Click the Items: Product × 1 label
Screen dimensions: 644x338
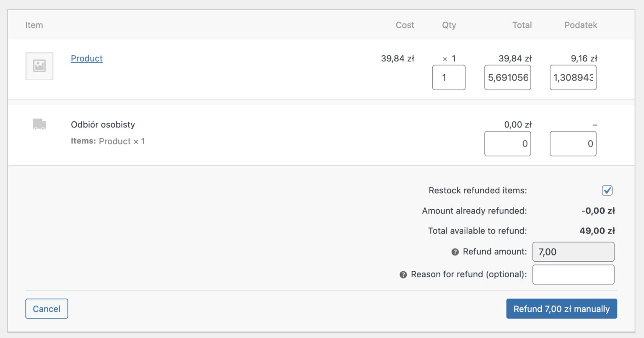(108, 141)
